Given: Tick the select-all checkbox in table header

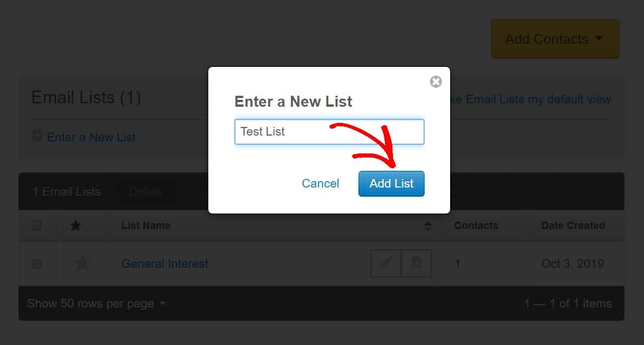Looking at the screenshot, I should pyautogui.click(x=36, y=225).
